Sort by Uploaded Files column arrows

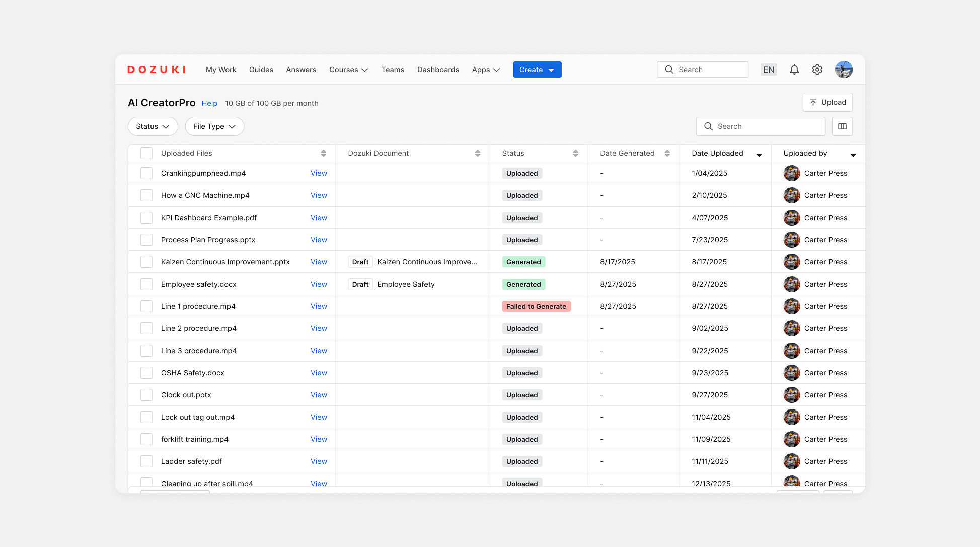point(324,153)
